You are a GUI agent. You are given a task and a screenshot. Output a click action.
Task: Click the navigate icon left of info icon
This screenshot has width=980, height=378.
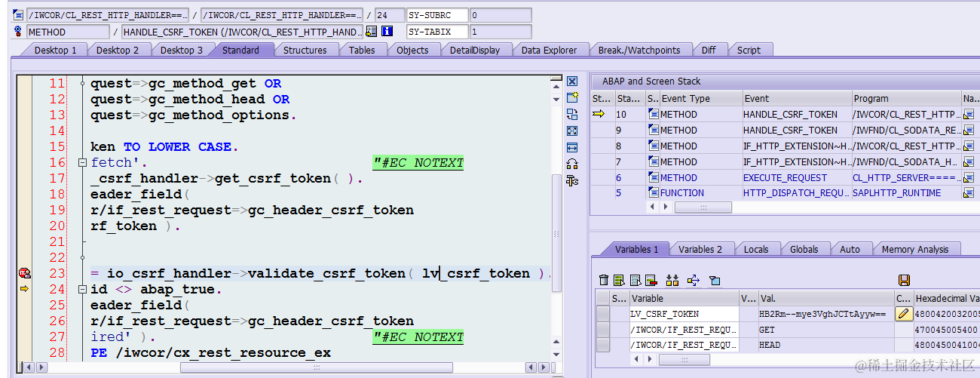click(x=371, y=32)
